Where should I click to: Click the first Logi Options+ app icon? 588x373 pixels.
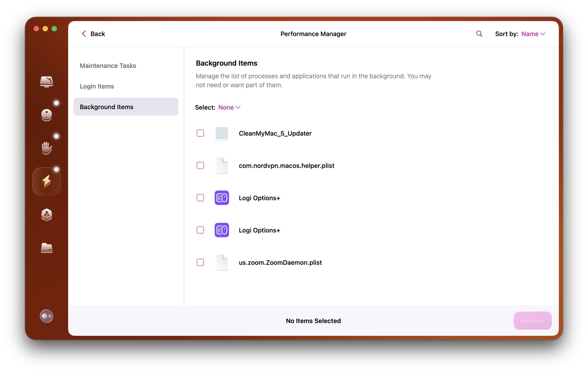pos(222,198)
